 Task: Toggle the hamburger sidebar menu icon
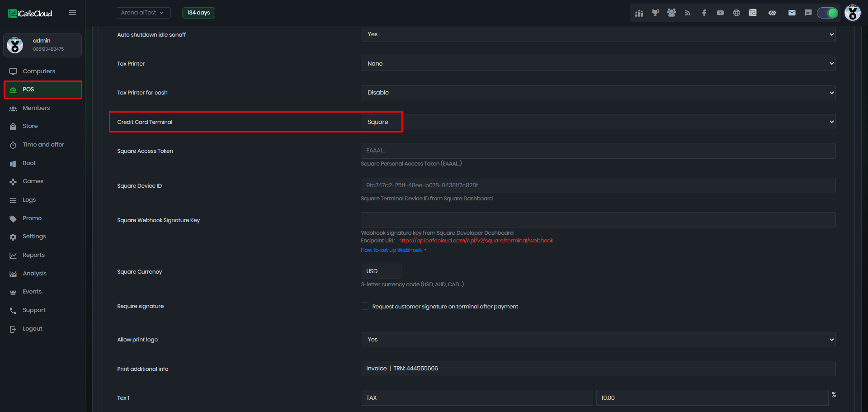(72, 13)
